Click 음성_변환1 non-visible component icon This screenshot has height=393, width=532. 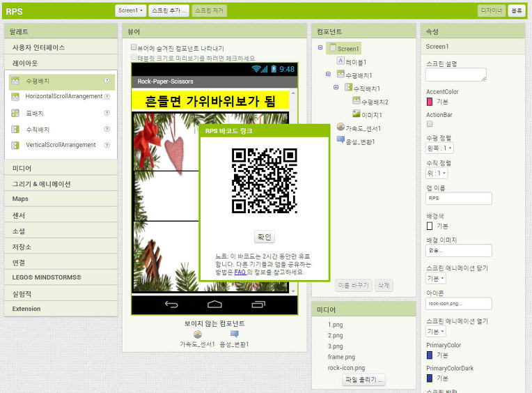click(235, 334)
